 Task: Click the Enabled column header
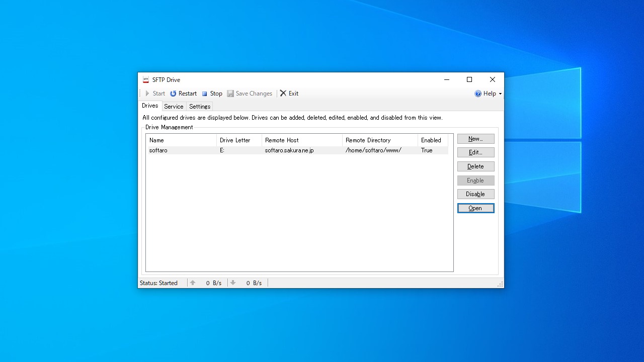tap(433, 140)
